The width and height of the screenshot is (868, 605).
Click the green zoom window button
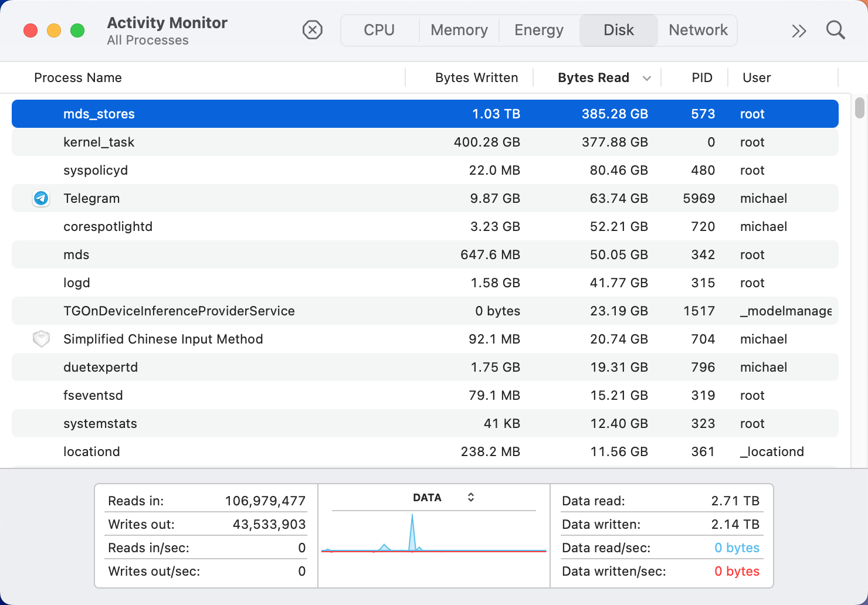tap(77, 30)
